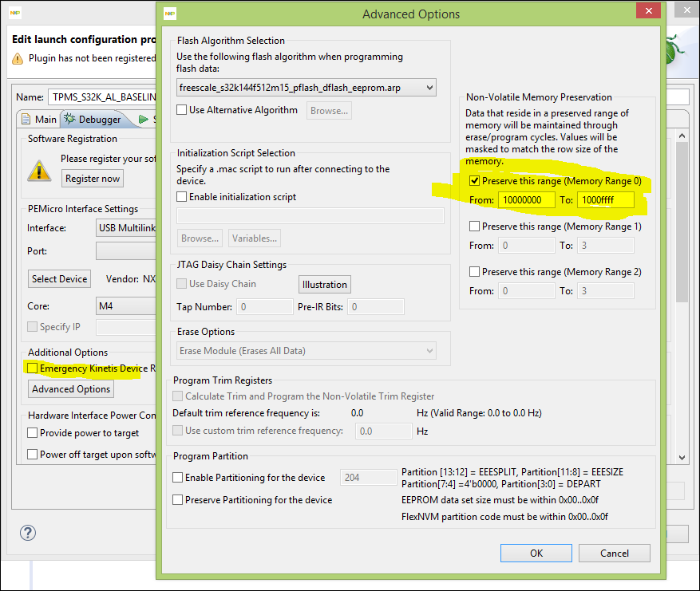Click the NXP icon in Edit launch configuration window
The image size is (700, 591).
pos(14,13)
